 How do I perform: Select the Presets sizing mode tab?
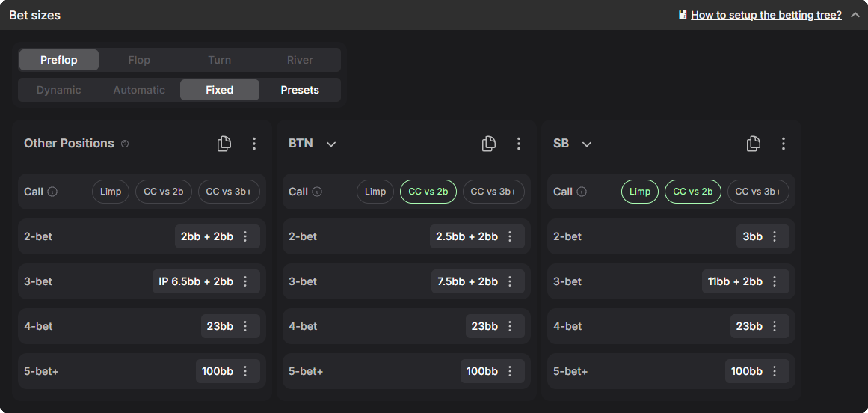pos(300,90)
